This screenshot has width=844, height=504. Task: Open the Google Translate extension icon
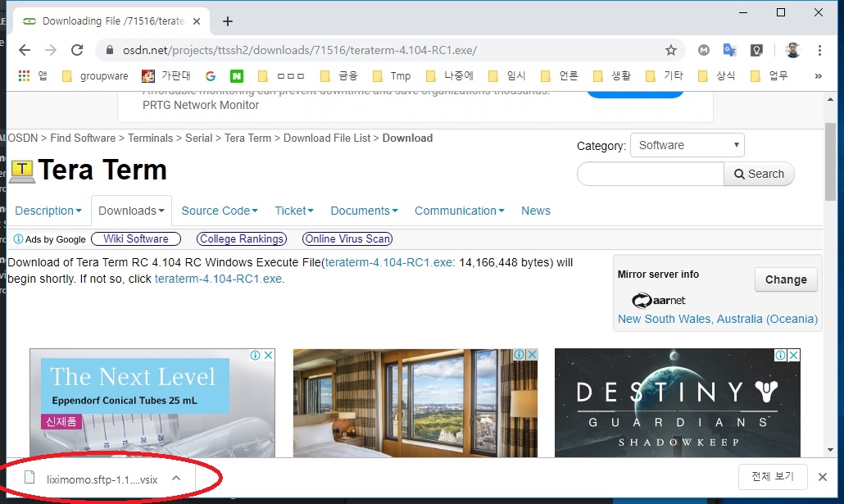click(729, 50)
